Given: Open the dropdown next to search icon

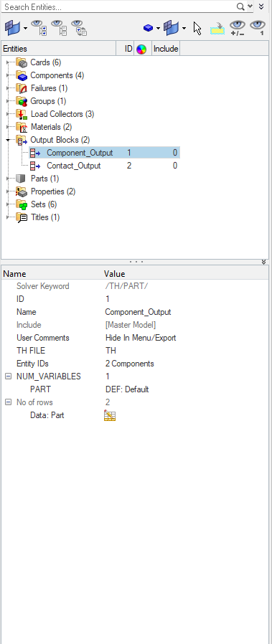Looking at the screenshot, I should [250, 6].
